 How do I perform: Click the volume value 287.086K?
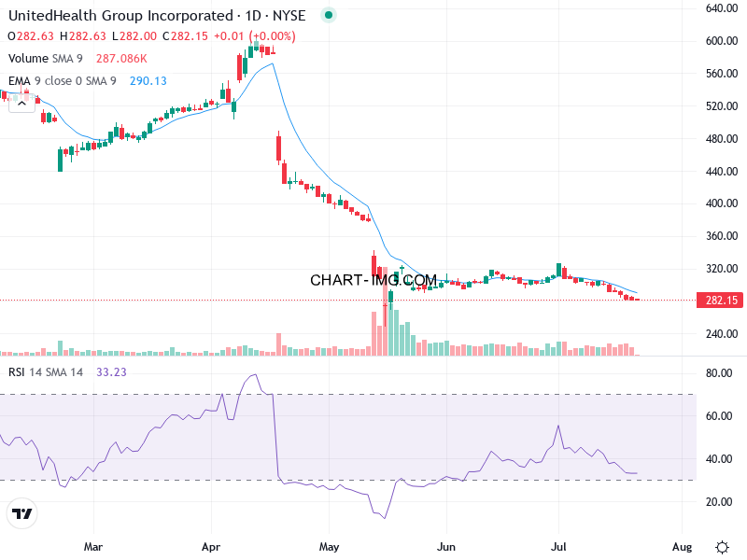[x=121, y=59]
